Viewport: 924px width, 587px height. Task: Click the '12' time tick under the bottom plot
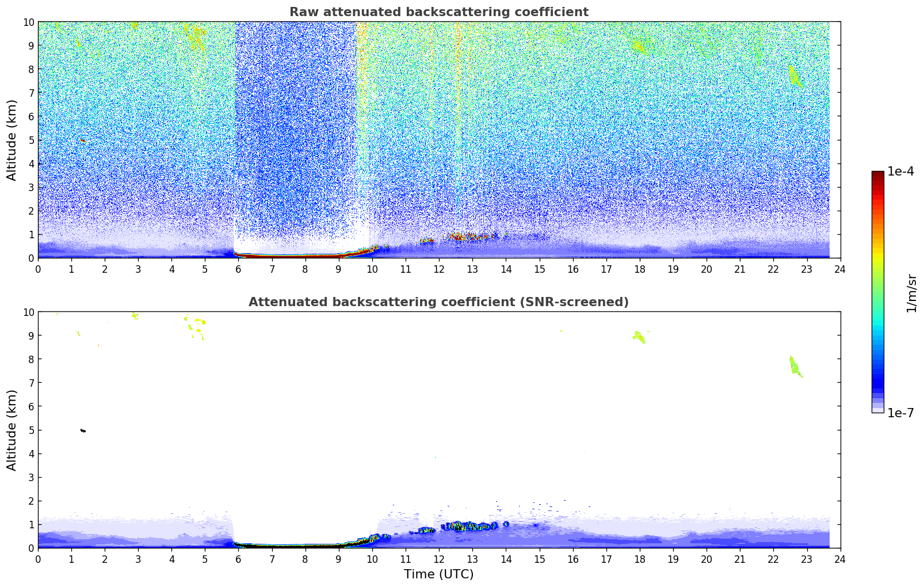pyautogui.click(x=439, y=559)
